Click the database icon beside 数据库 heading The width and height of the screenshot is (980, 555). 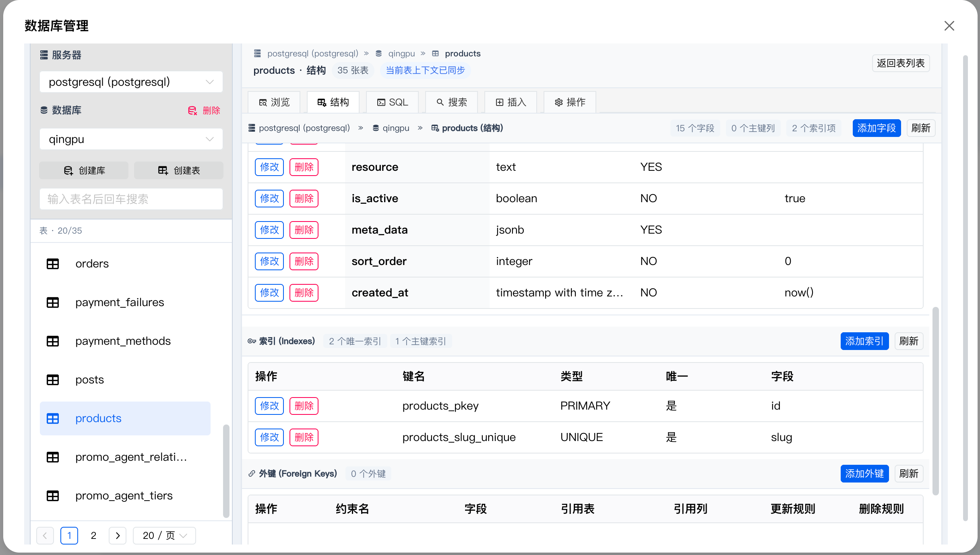pyautogui.click(x=44, y=110)
